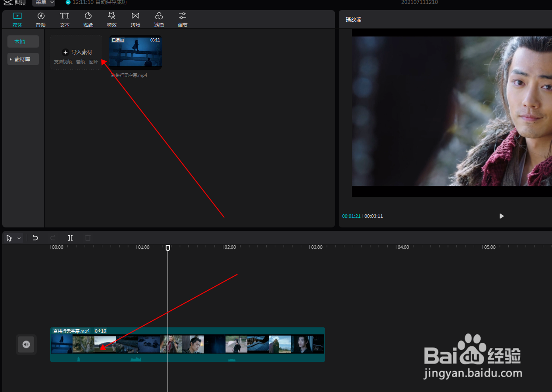Click the 00:03:11 total duration text

coord(374,216)
